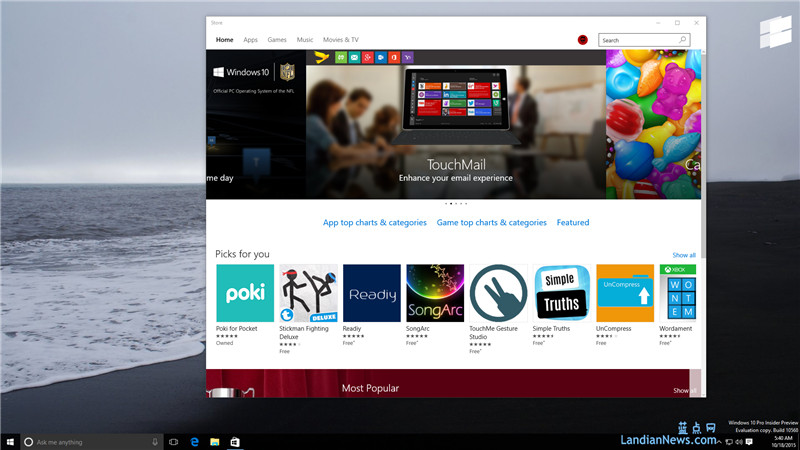Open the network tray icon
Screen dimensions: 800x450
pos(729,442)
